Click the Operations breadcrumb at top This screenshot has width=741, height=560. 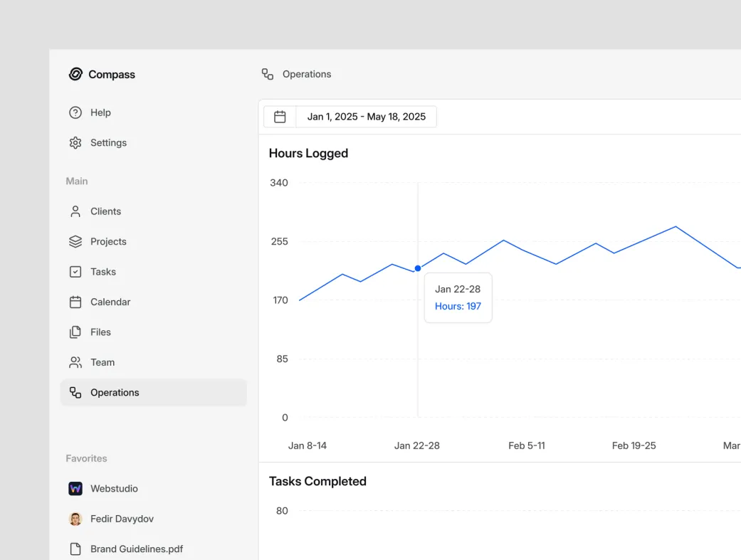coord(306,74)
